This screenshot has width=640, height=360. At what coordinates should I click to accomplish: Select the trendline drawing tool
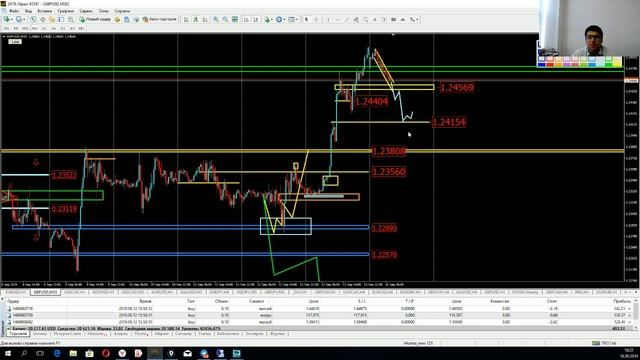point(347,19)
